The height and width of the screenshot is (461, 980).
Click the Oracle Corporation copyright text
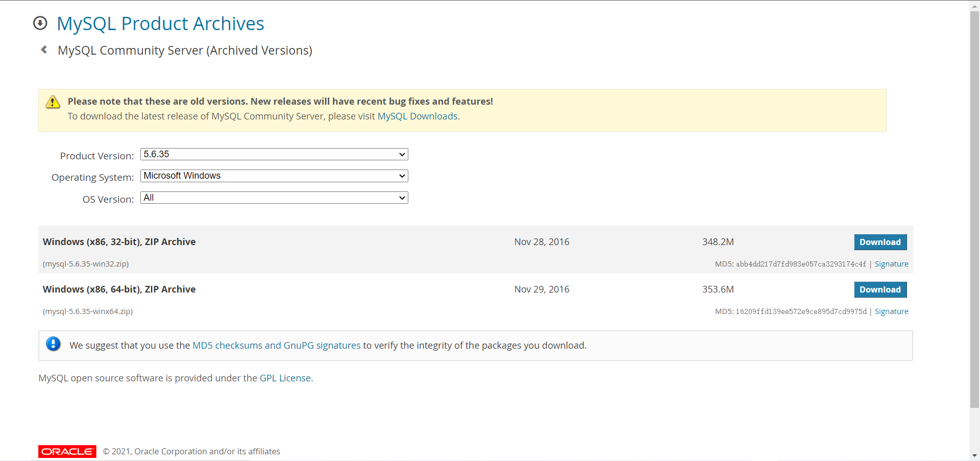tap(191, 451)
